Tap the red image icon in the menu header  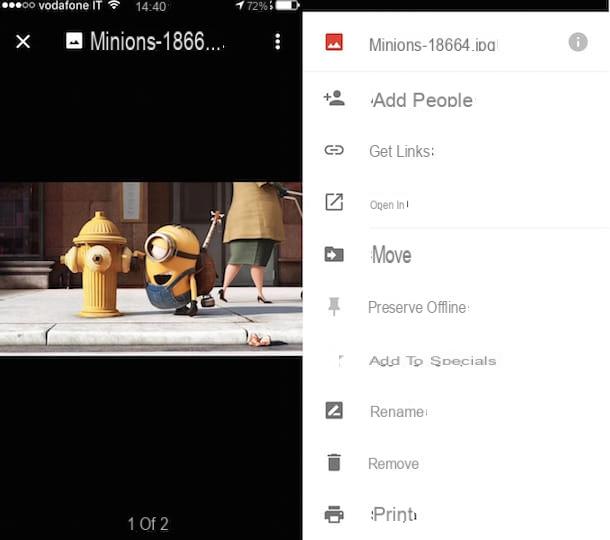point(334,42)
